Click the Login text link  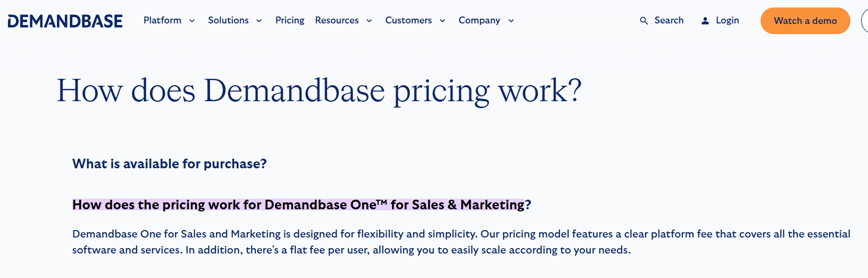727,20
